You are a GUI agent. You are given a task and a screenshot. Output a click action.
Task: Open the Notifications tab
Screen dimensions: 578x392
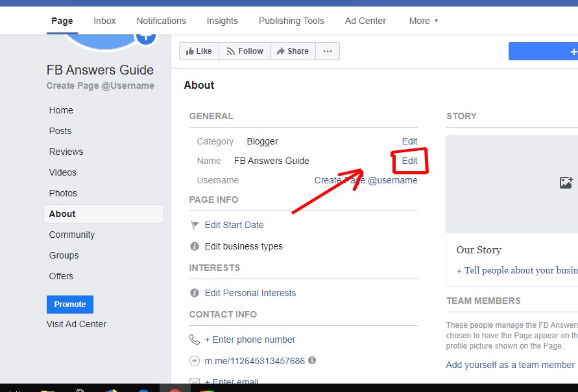(x=161, y=21)
